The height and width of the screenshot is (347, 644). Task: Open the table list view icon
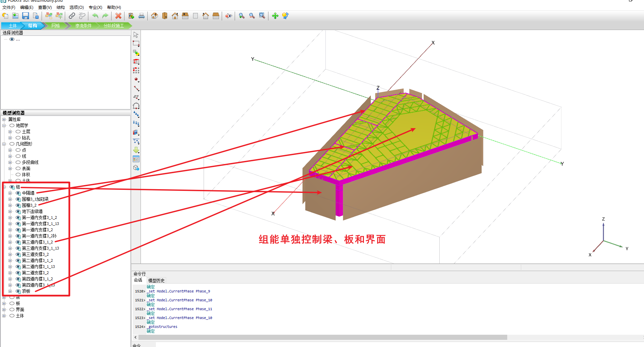pyautogui.click(x=136, y=159)
